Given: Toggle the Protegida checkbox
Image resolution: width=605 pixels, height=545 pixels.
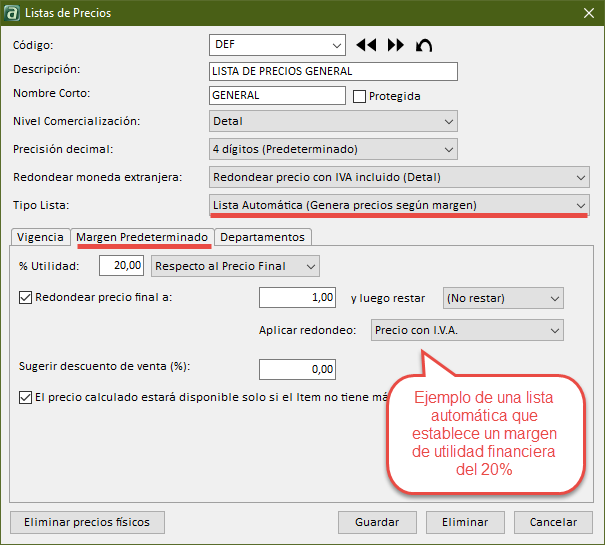Looking at the screenshot, I should point(360,97).
